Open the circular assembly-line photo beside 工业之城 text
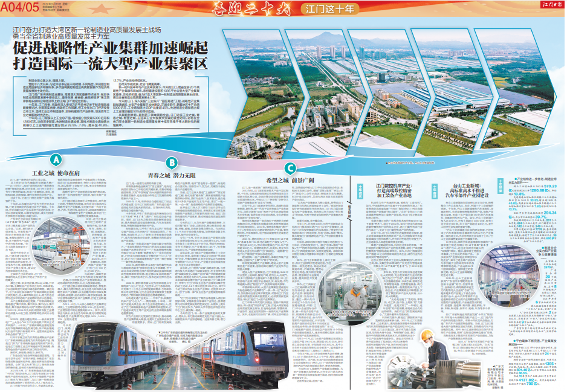567x392 pixels. (x=60, y=247)
